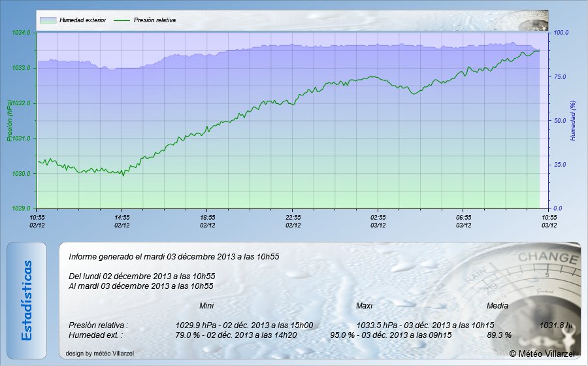Image resolution: width=588 pixels, height=366 pixels.
Task: Select the 14:55 02/12 time axis marker
Action: [122, 220]
